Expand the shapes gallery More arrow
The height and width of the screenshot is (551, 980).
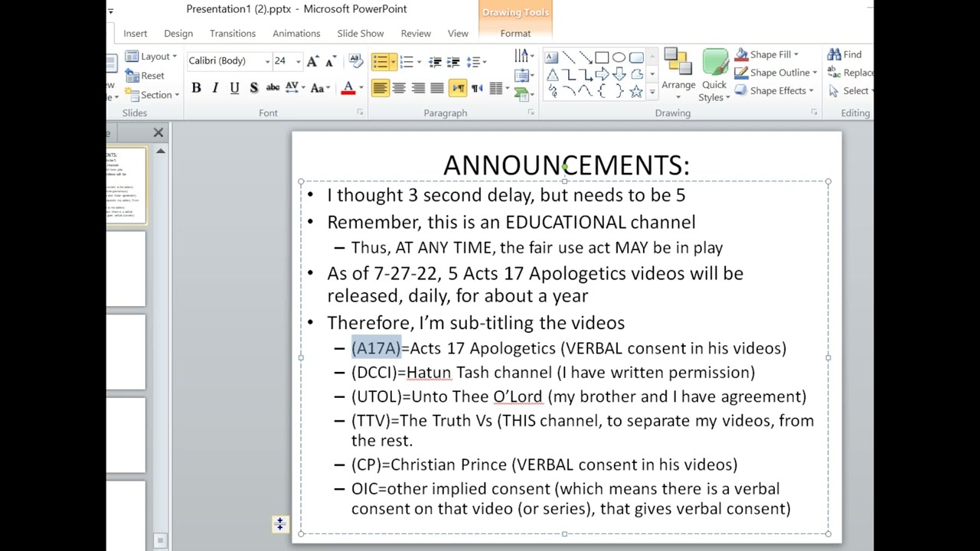click(x=652, y=92)
